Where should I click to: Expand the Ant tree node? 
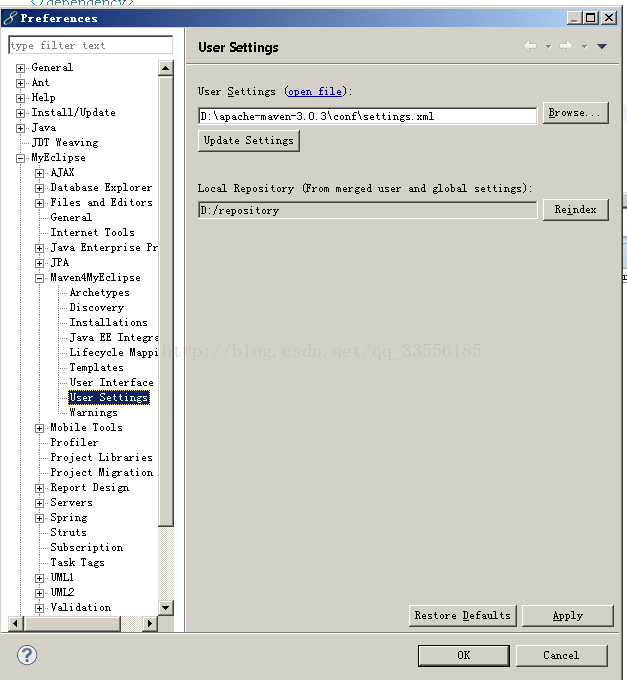[20, 83]
